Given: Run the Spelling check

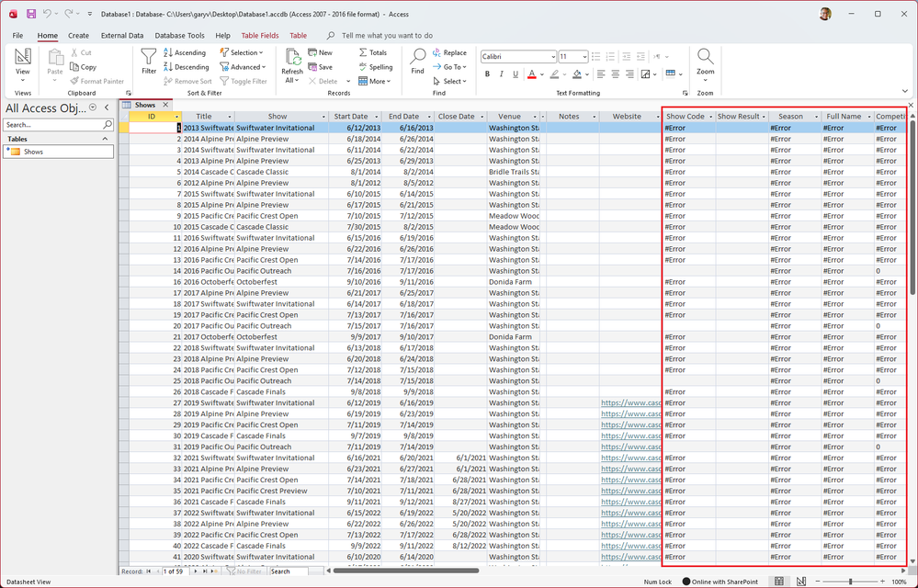Looking at the screenshot, I should [x=375, y=67].
